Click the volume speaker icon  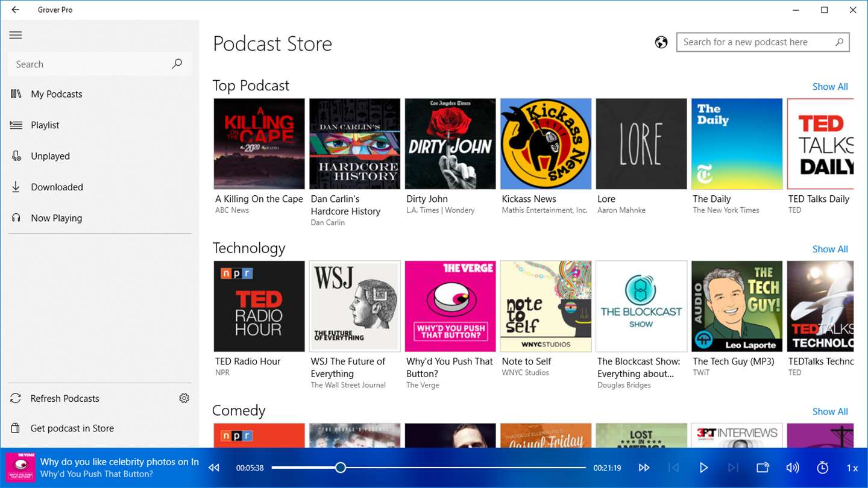pos(793,468)
